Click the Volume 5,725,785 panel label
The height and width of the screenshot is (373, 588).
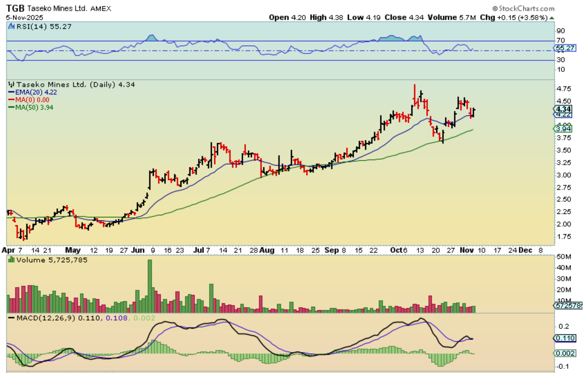[x=52, y=260]
